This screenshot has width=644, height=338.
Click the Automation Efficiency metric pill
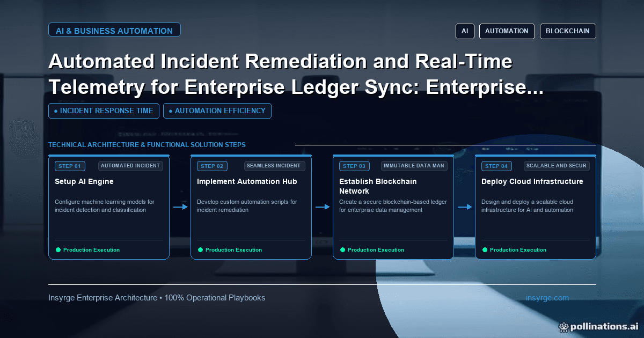(217, 111)
